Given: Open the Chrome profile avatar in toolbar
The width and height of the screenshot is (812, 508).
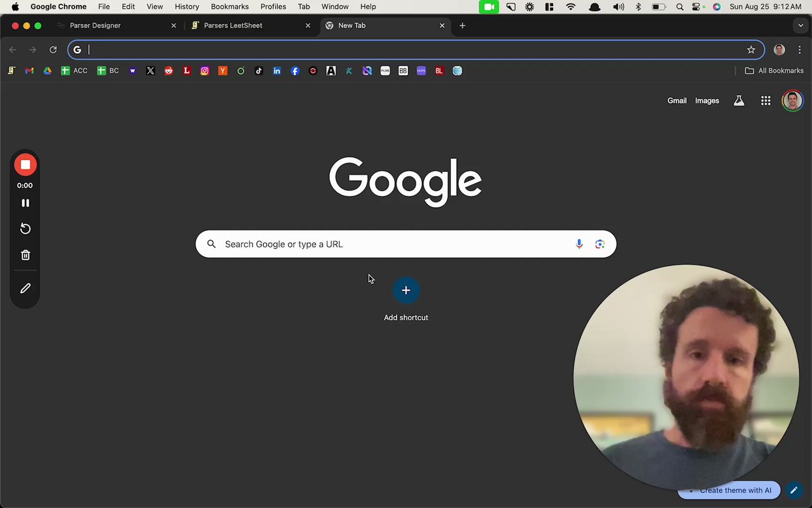Looking at the screenshot, I should click(780, 50).
